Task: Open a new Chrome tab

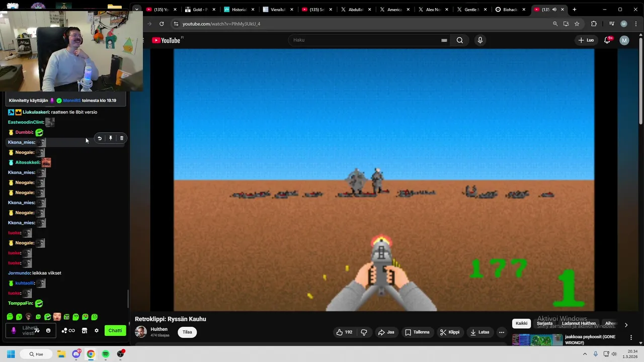Action: point(574,10)
